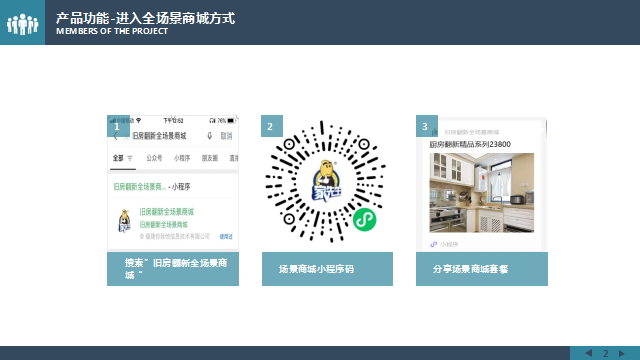Click the search field showing 旧房翻新全场景商城
Screen dimensions: 640x360
coord(159,136)
